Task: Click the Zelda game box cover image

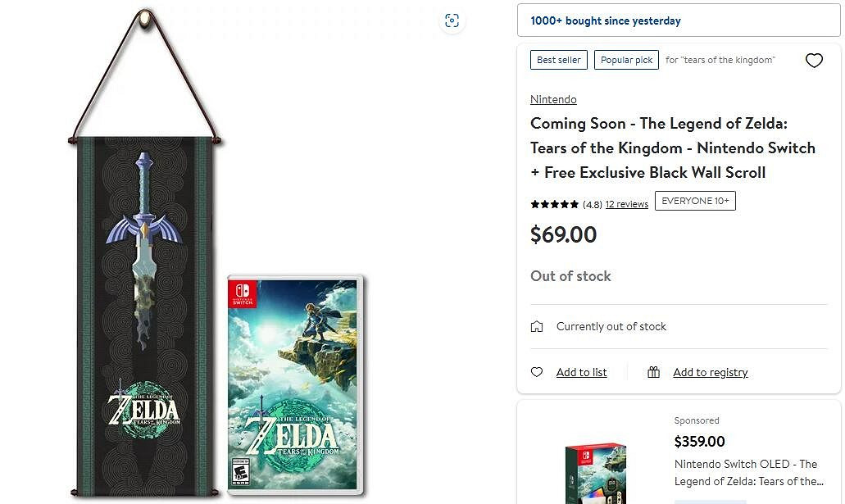Action: 295,385
